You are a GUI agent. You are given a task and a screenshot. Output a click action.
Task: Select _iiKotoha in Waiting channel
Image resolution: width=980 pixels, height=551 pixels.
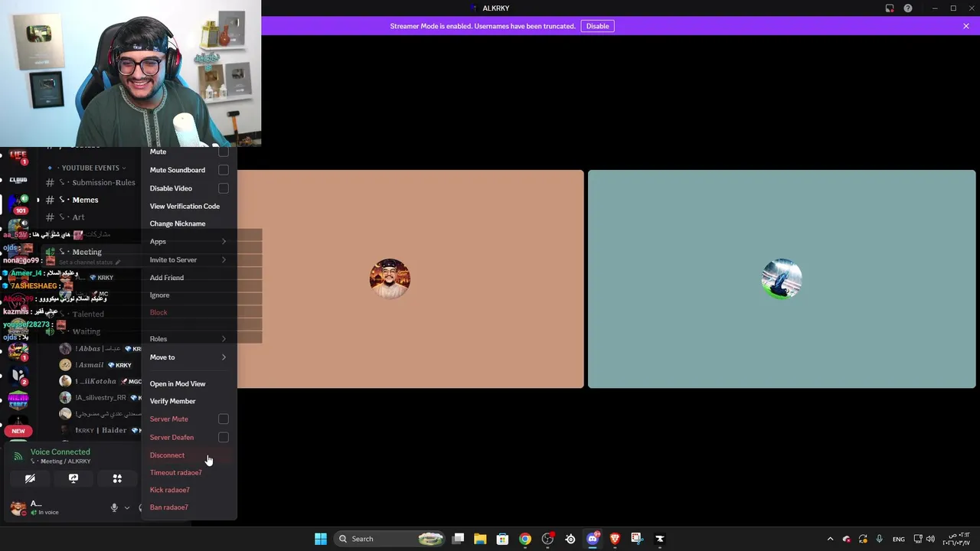coord(100,381)
